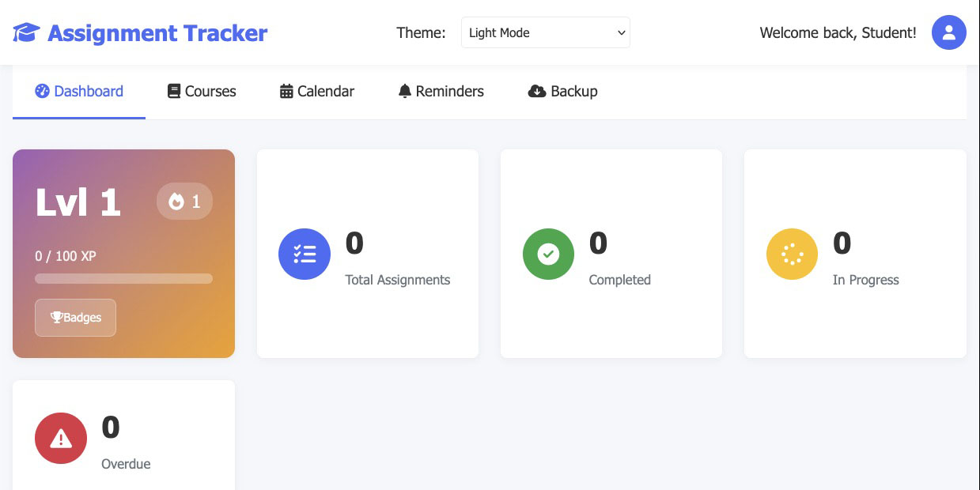Click the Badges button on the level card
980x490 pixels.
tap(75, 317)
